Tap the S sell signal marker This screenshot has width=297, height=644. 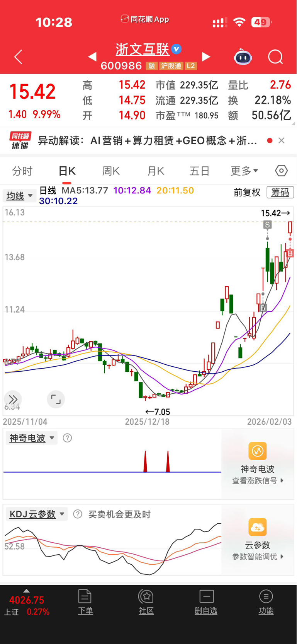pyautogui.click(x=267, y=225)
